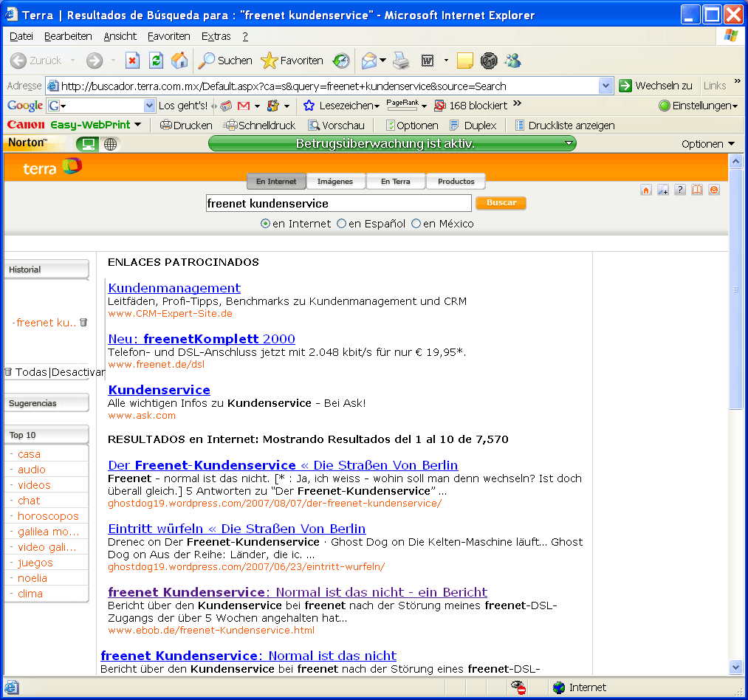748x700 pixels.
Task: Click the Zurück back button
Action: pos(36,61)
